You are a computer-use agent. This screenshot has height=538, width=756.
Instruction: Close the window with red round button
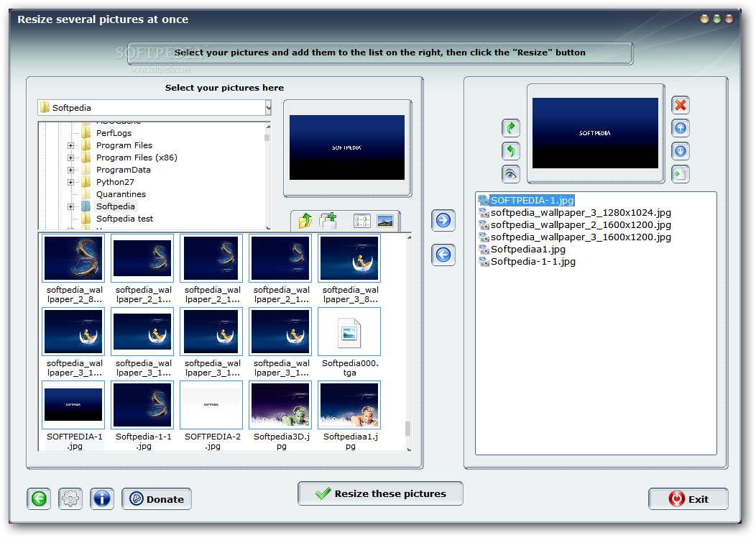(729, 19)
